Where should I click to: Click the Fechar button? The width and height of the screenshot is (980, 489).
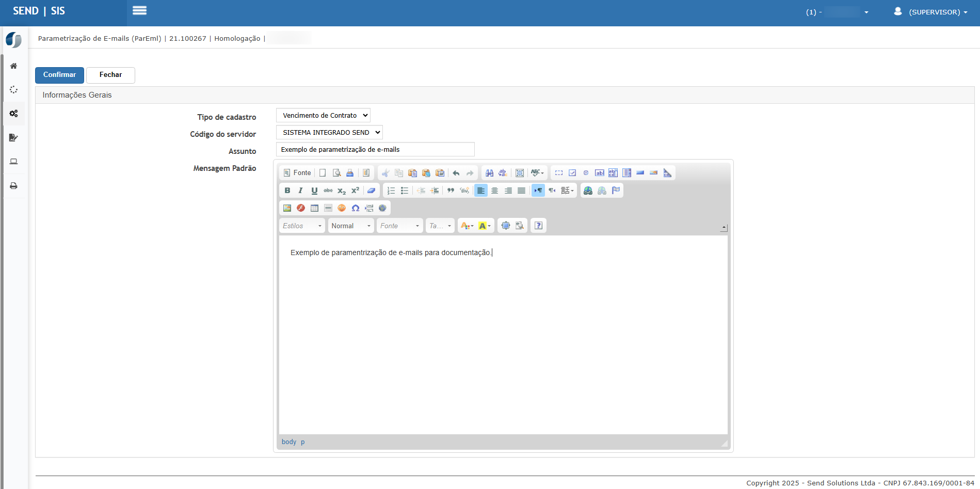pyautogui.click(x=110, y=75)
